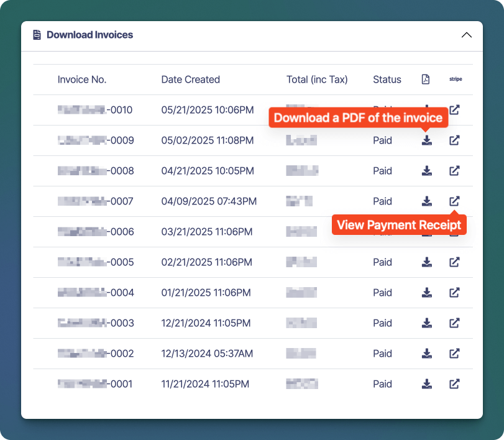The height and width of the screenshot is (440, 504).
Task: Download PDF for invoice -0008
Action: coord(426,171)
